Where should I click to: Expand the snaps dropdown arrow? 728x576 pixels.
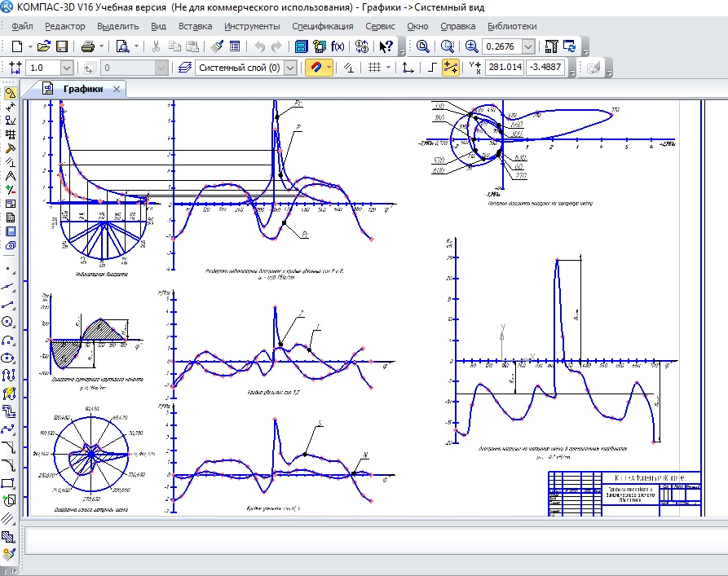tap(329, 68)
